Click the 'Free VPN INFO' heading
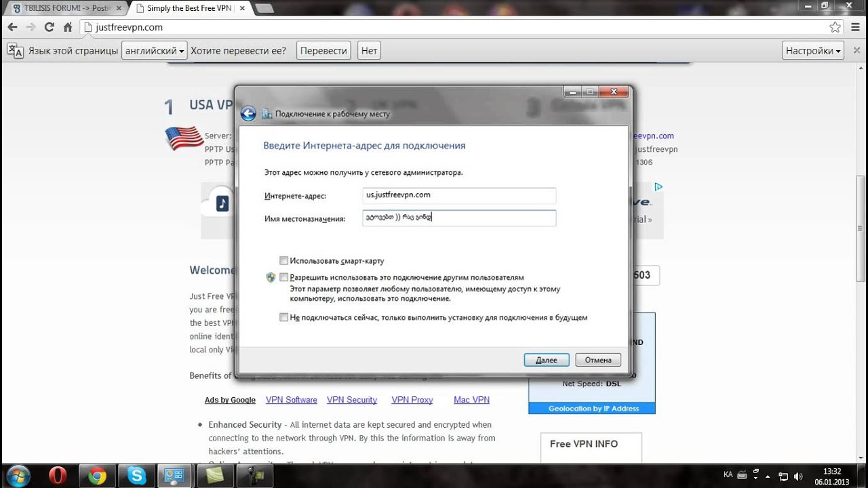This screenshot has width=868, height=488. coord(584,444)
